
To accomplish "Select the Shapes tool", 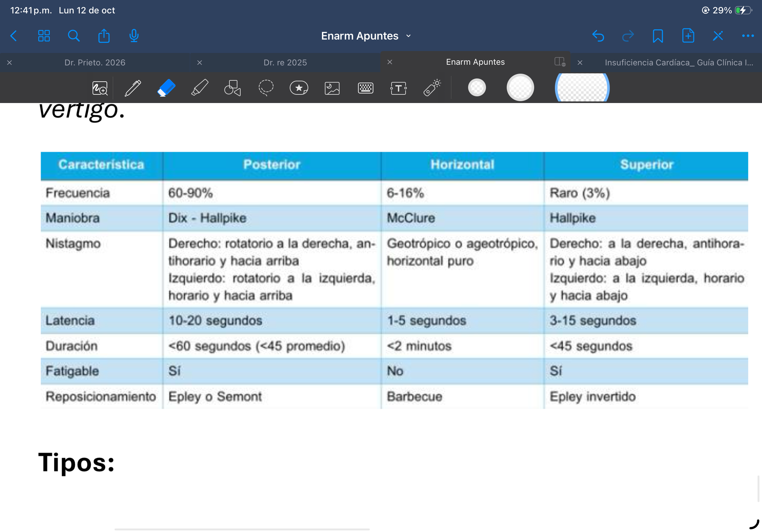I will pos(232,88).
